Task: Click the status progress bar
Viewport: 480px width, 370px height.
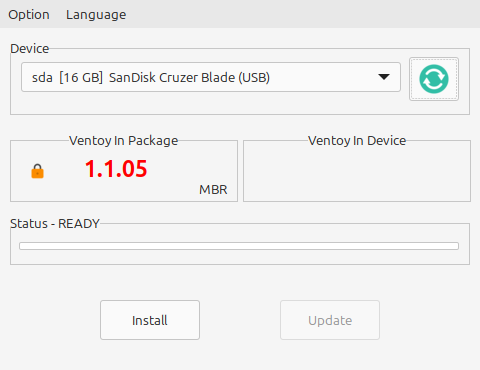Action: 239,246
